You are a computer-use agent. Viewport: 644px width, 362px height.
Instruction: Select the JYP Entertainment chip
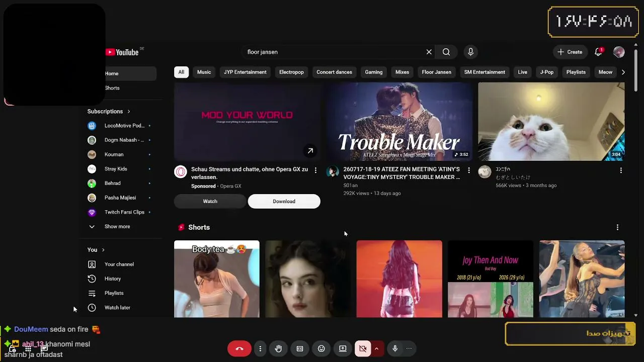(x=245, y=72)
